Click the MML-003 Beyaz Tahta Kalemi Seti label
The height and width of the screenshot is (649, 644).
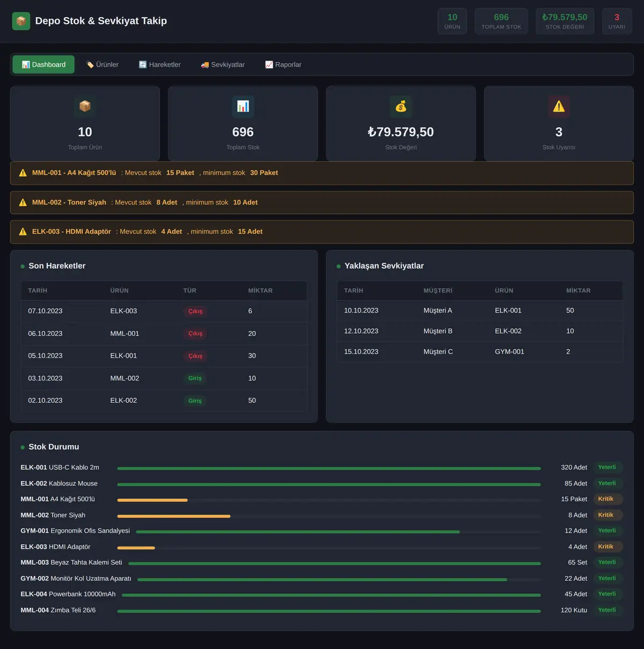pos(71,563)
